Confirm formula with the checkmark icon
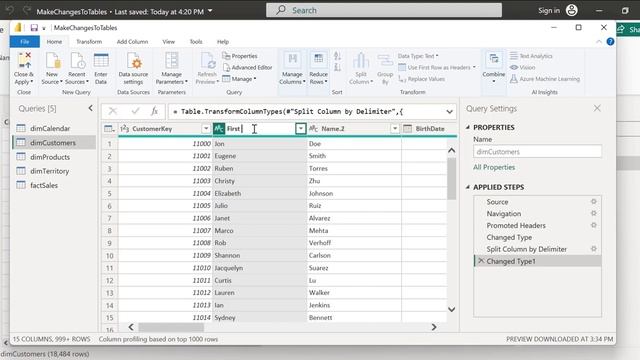This screenshot has width=640, height=360. [135, 111]
